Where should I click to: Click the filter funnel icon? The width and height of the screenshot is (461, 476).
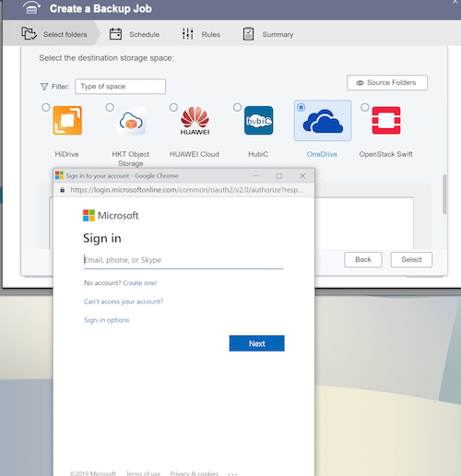click(44, 87)
